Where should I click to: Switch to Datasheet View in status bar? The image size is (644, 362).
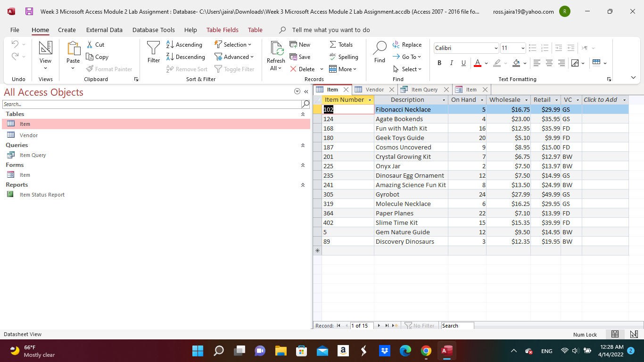tap(615, 334)
